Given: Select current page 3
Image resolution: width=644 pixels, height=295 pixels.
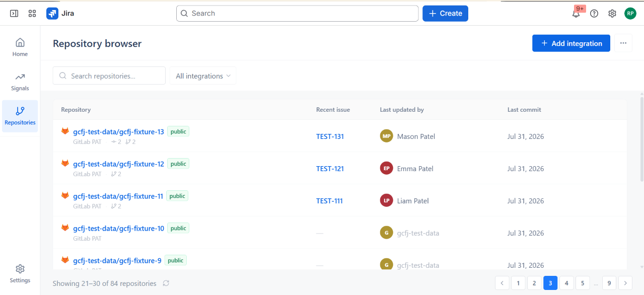Looking at the screenshot, I should (550, 283).
